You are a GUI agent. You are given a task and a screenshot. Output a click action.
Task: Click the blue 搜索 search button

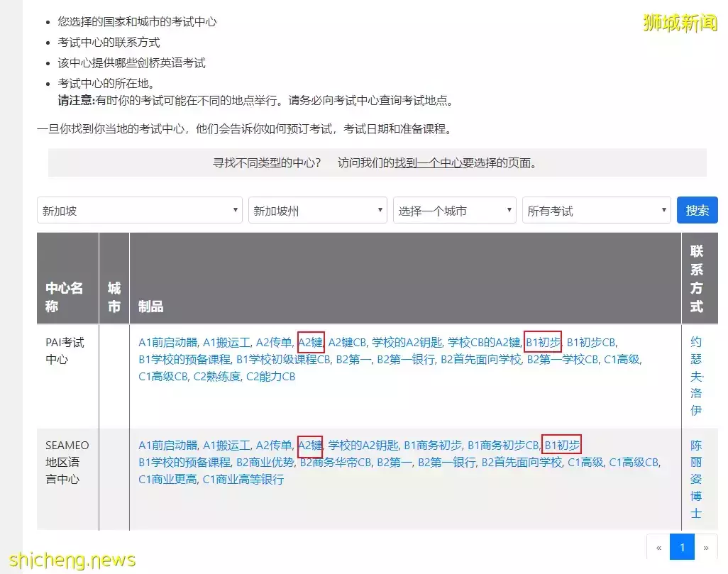click(697, 210)
